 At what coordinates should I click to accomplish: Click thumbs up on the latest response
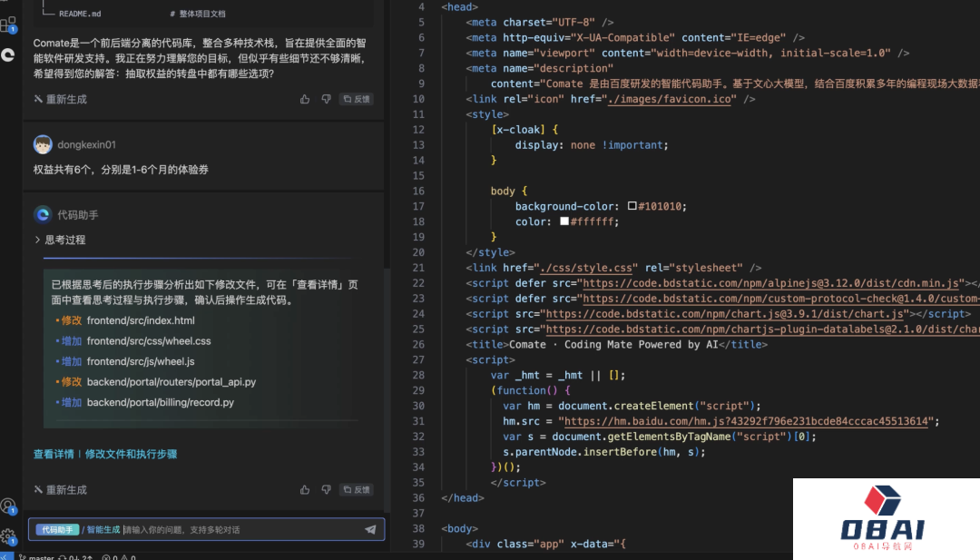305,489
